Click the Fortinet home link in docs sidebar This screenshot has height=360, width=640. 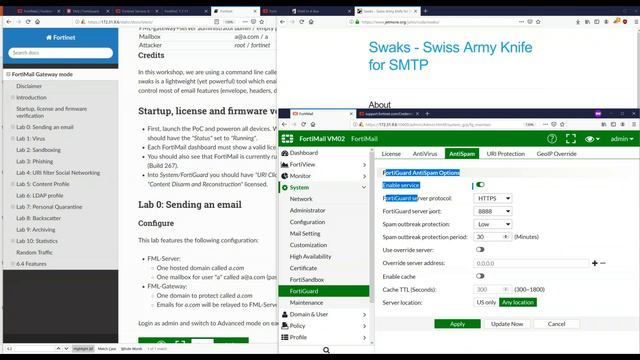pyautogui.click(x=60, y=38)
